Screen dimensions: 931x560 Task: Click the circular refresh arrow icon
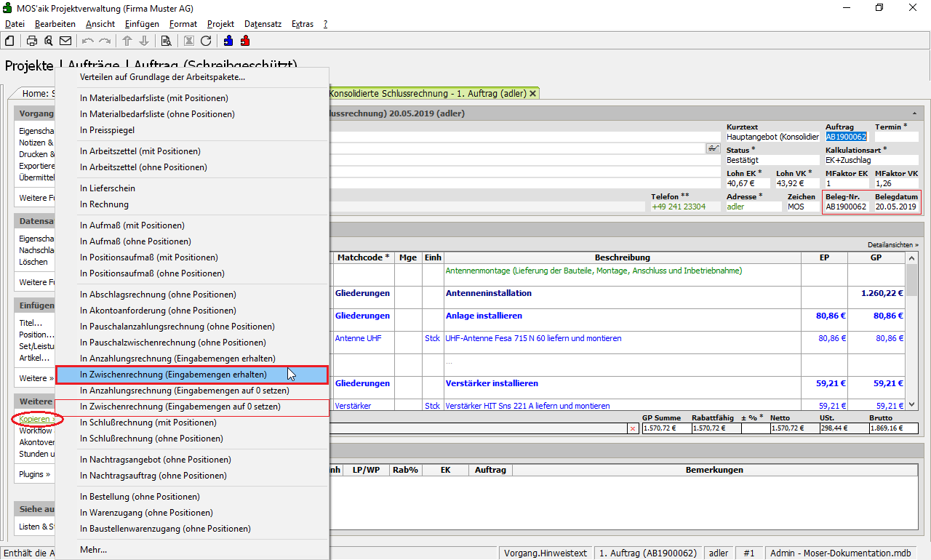coord(206,41)
